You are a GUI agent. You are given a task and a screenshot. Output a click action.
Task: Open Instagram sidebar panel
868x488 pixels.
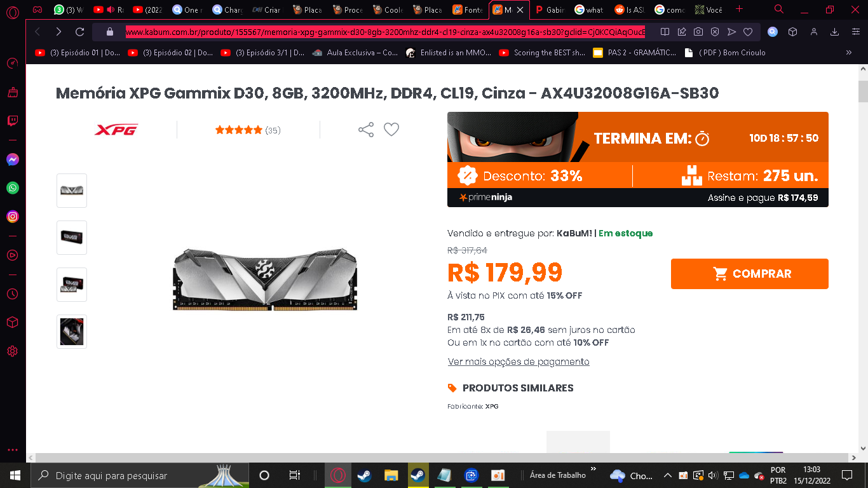pos(13,217)
